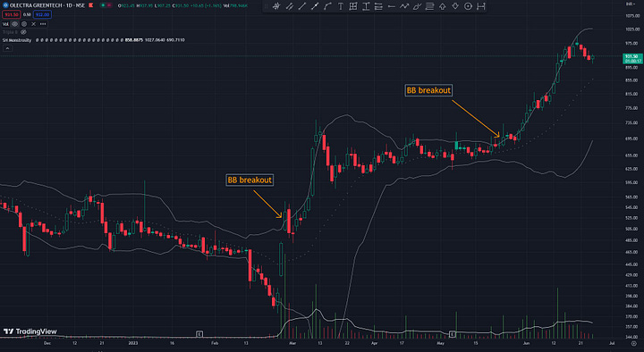The image size is (644, 352).
Task: Open time axis settings gear icon
Action: pos(634,343)
